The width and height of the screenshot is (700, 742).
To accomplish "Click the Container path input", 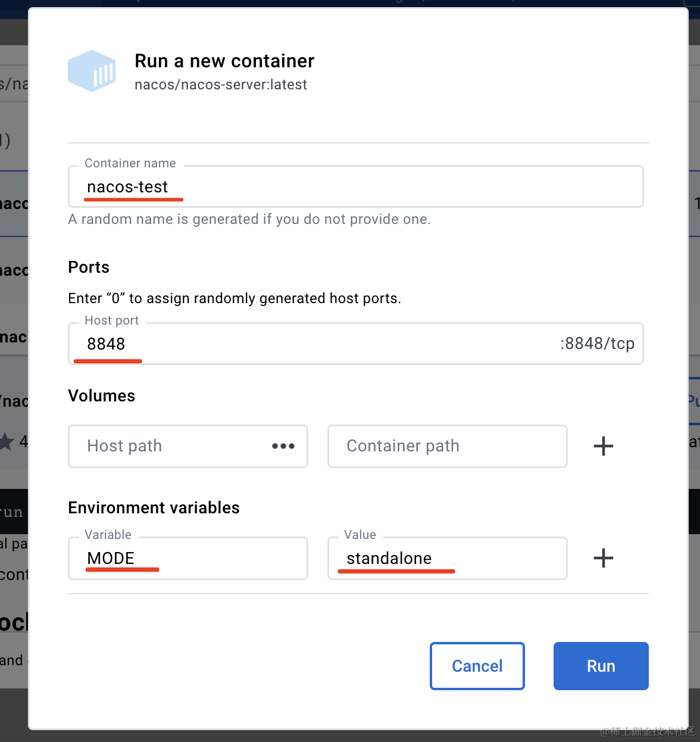I will [x=447, y=446].
